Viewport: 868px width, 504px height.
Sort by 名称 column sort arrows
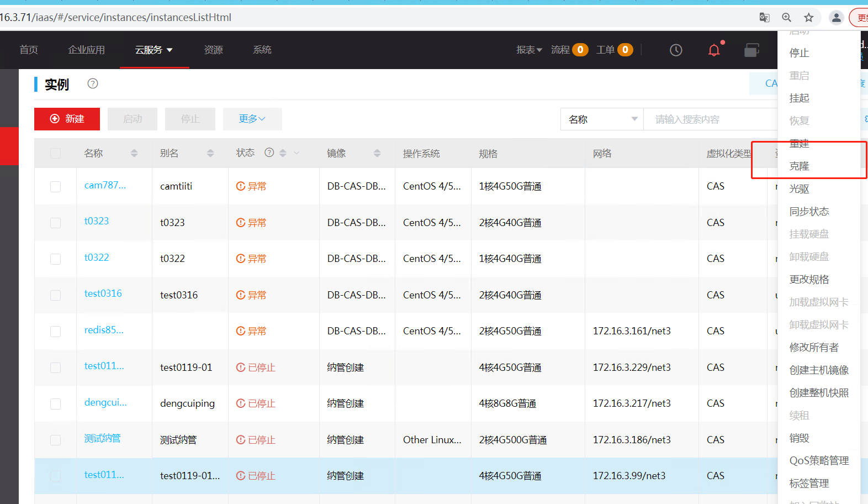pyautogui.click(x=134, y=153)
